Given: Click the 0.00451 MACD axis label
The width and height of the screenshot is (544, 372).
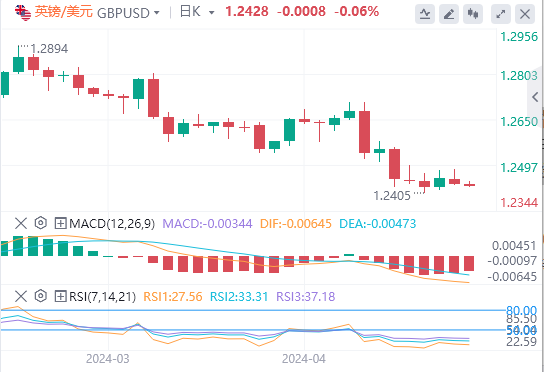Looking at the screenshot, I should tap(514, 246).
